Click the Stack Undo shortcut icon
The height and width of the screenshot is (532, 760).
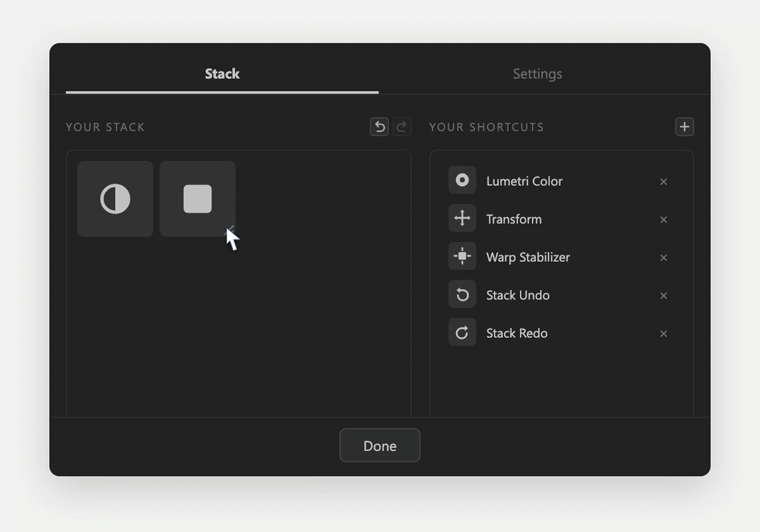462,294
